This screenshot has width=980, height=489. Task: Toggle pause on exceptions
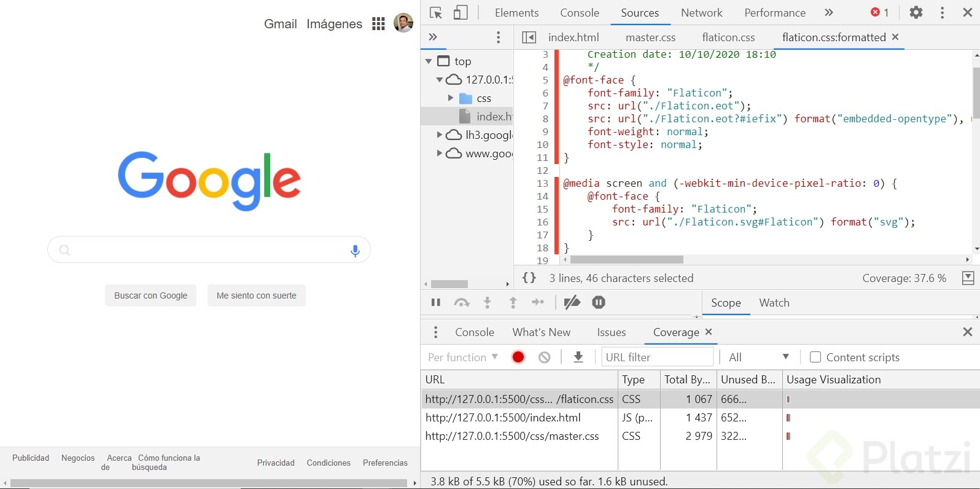(599, 302)
